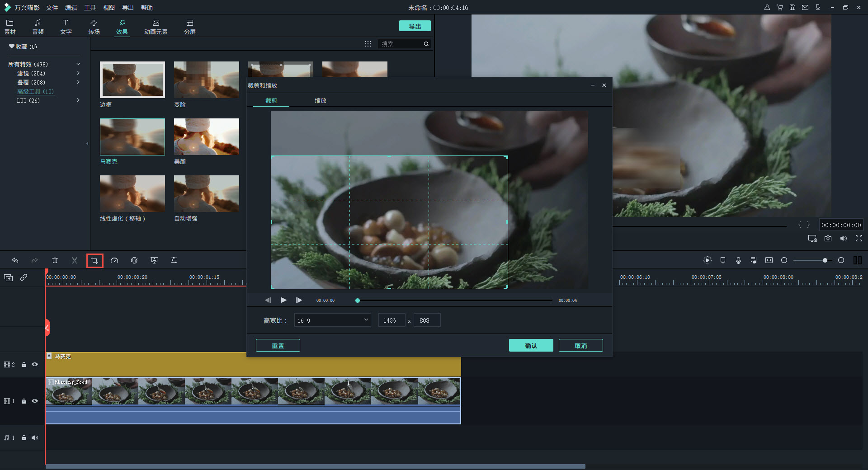
Task: Click the crop and zoom tool icon
Action: coord(94,260)
